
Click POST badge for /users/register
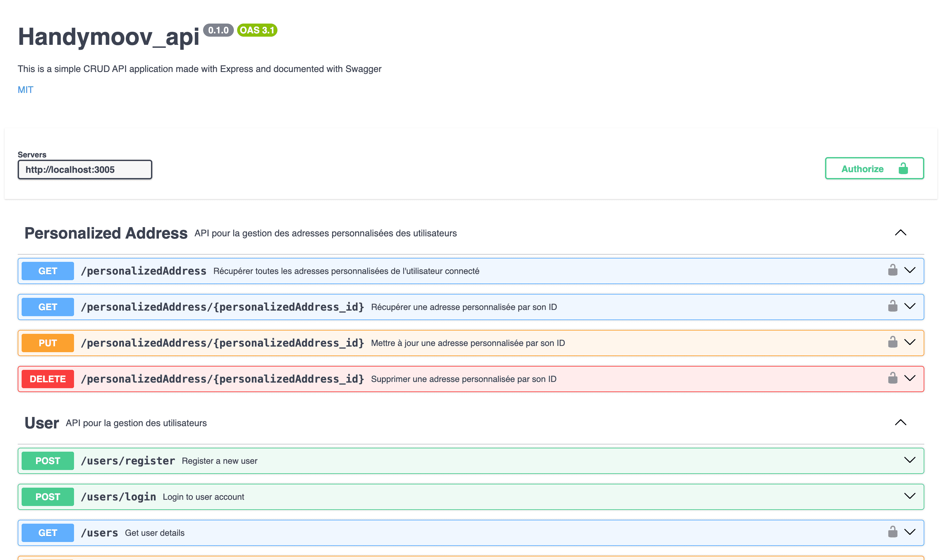coord(47,461)
